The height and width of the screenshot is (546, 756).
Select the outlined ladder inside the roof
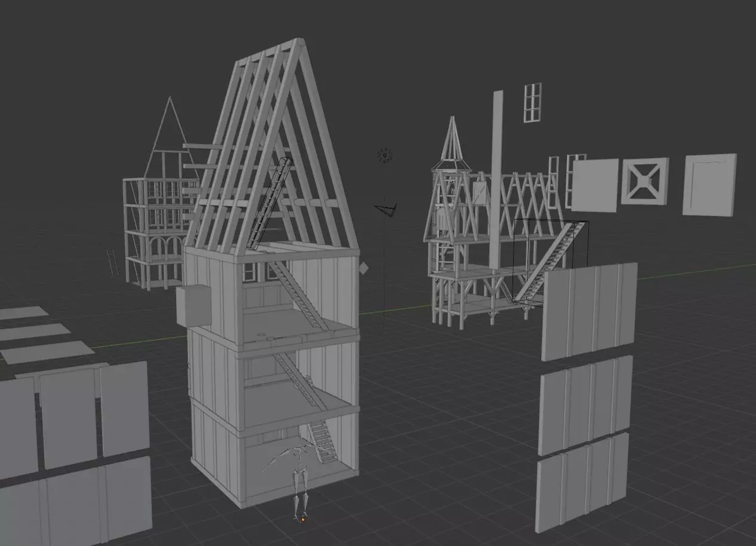[270, 203]
